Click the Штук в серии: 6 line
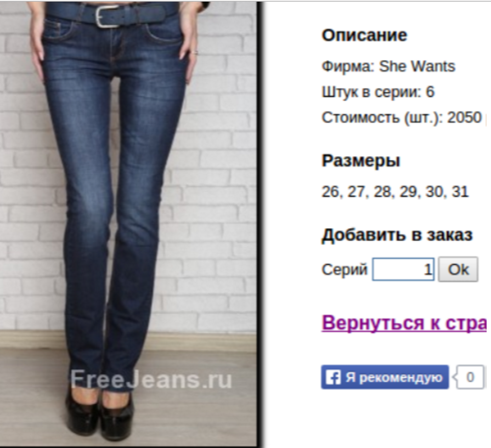 click(x=379, y=92)
